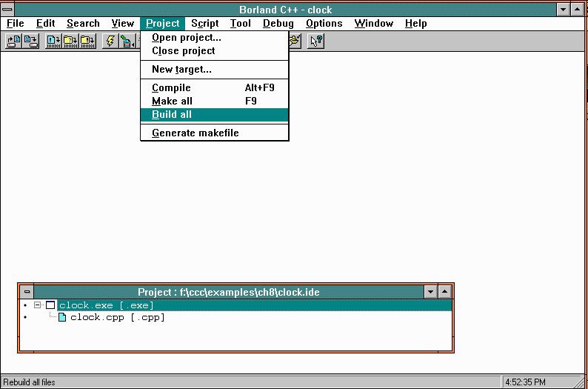The width and height of the screenshot is (588, 389).
Task: Select clock.cpp [.cpp] in project tree
Action: [117, 318]
